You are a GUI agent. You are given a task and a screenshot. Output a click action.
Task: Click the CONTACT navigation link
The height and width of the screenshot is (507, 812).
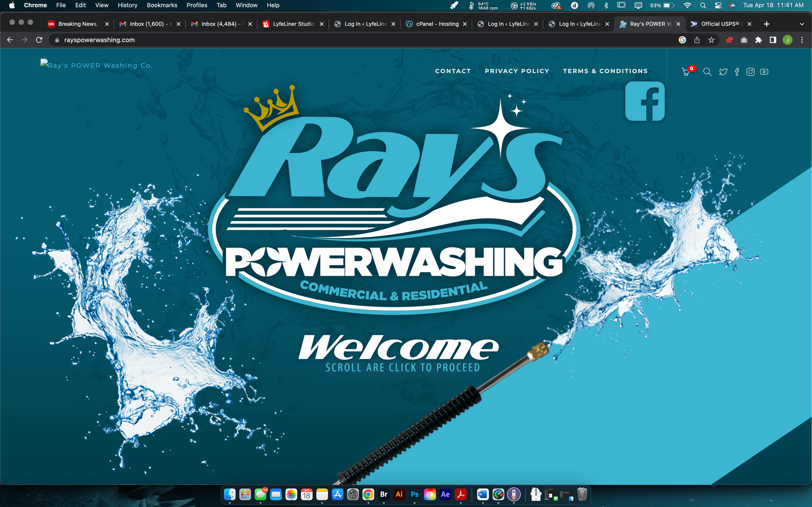coord(453,71)
